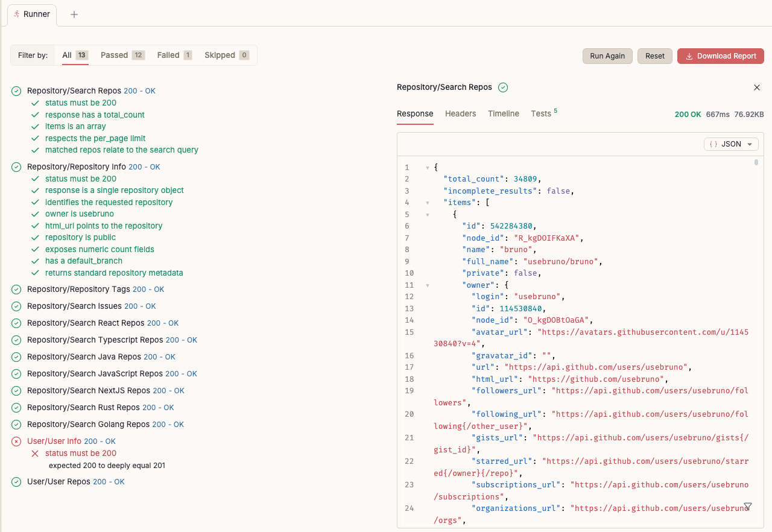
Task: Collapse the root JSON object on line 1
Action: click(x=428, y=168)
